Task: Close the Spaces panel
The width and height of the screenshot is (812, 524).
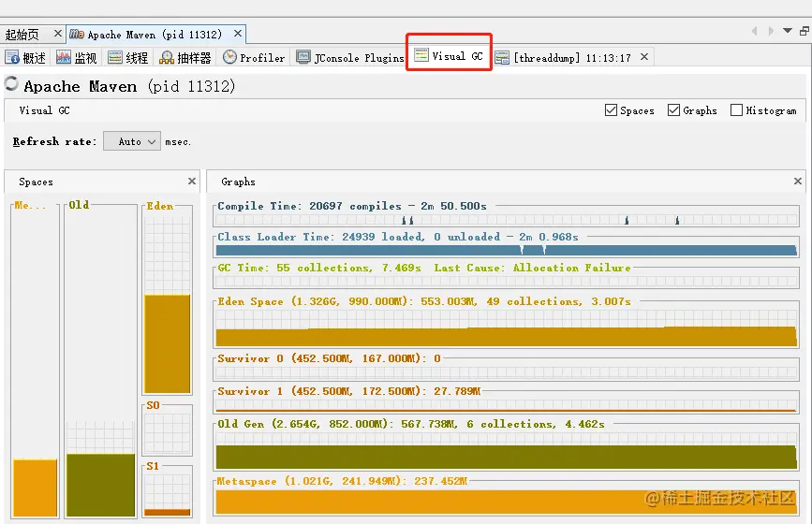Action: [x=192, y=181]
